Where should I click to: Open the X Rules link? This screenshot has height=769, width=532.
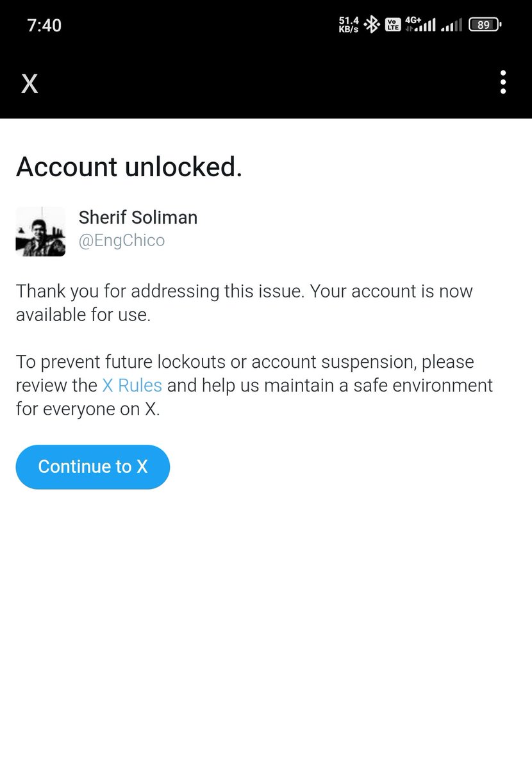[x=132, y=386]
